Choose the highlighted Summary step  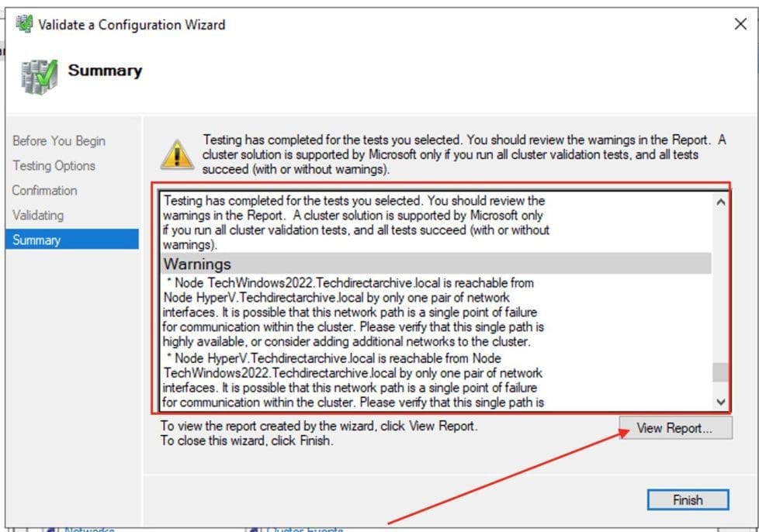(36, 240)
